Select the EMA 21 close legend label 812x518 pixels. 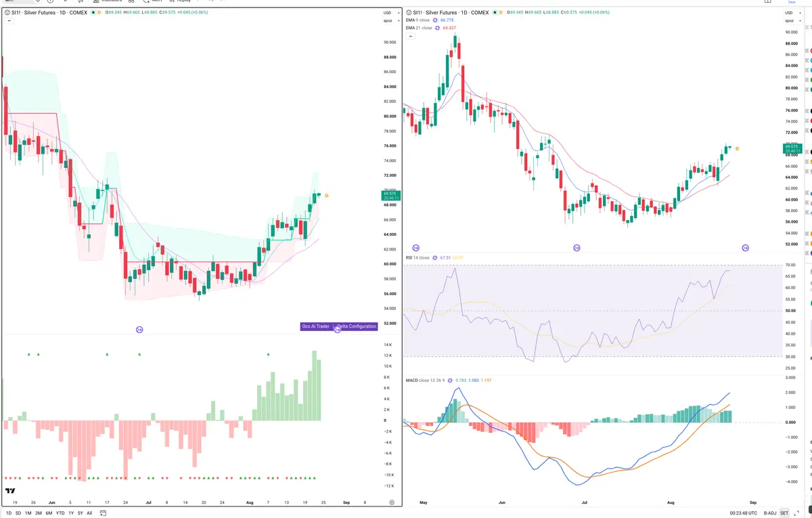click(x=419, y=28)
